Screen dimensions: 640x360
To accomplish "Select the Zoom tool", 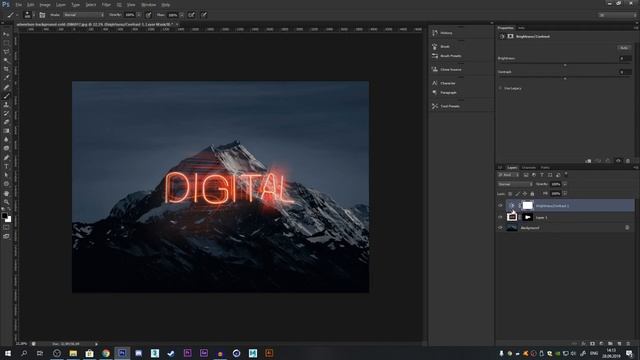I will (6, 202).
